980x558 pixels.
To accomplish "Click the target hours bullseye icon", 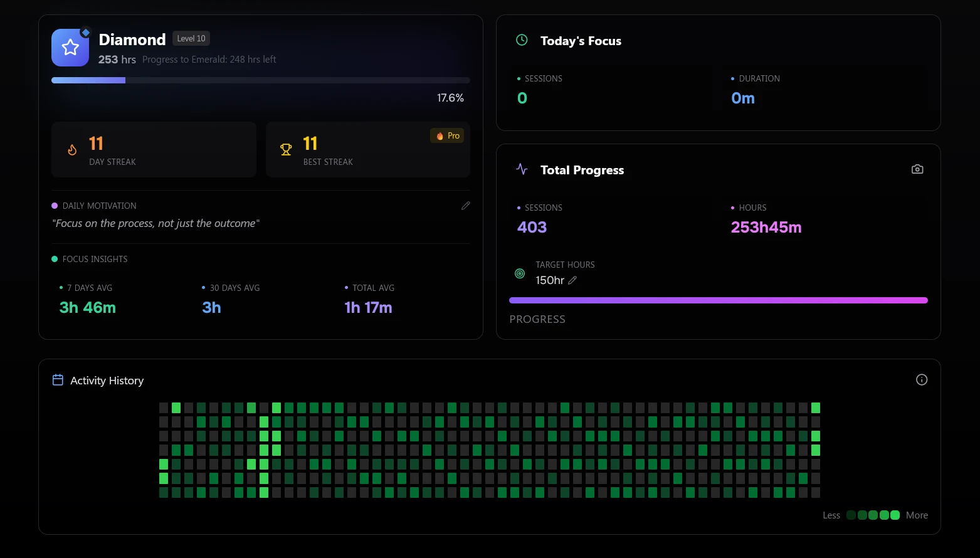I will click(520, 273).
